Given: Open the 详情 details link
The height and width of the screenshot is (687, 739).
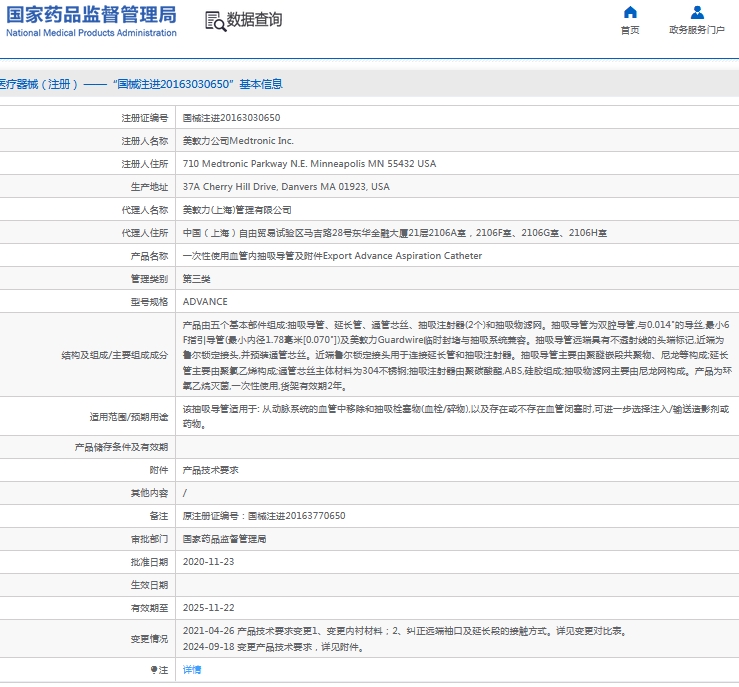Looking at the screenshot, I should (x=192, y=670).
